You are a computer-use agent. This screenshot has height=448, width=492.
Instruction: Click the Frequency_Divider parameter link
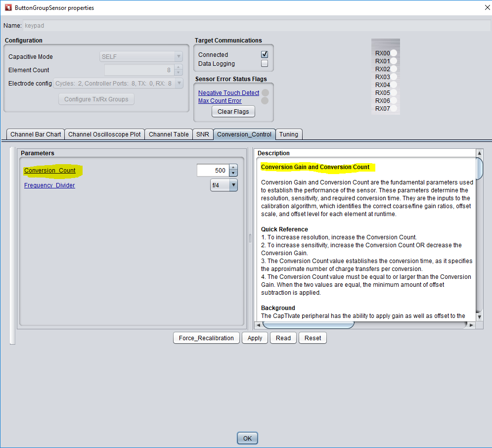(49, 185)
